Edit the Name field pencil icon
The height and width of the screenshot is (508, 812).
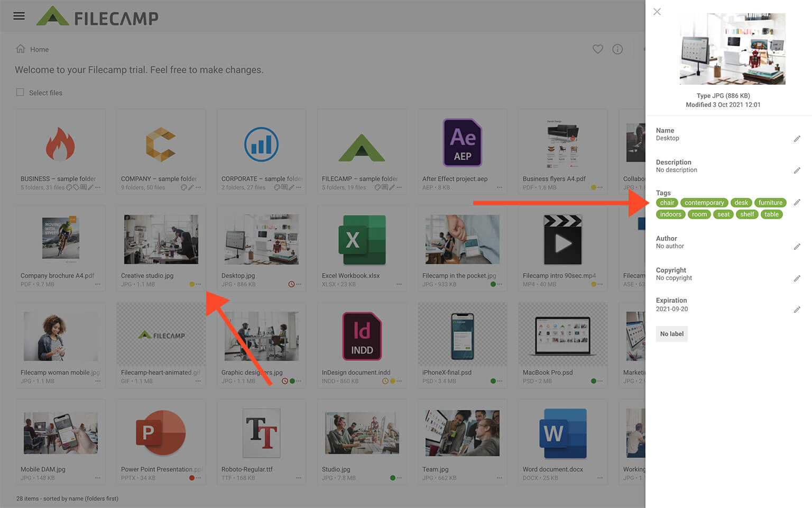point(797,139)
